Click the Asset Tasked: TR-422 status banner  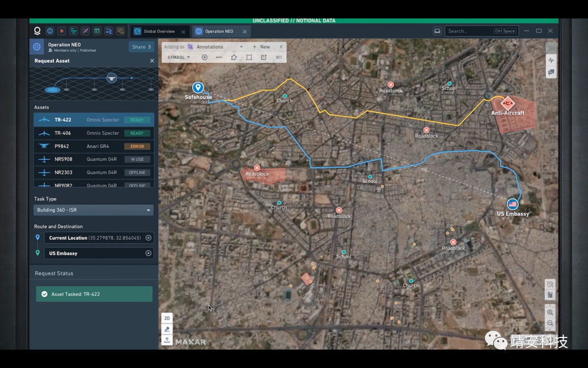click(94, 294)
